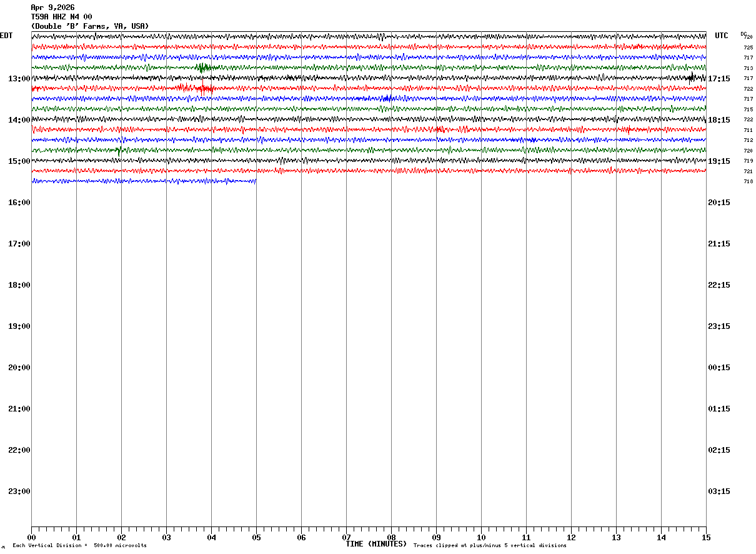Click the '20:15' UTC time label
Image resolution: width=756 pixels, height=554 pixels.
[x=719, y=203]
